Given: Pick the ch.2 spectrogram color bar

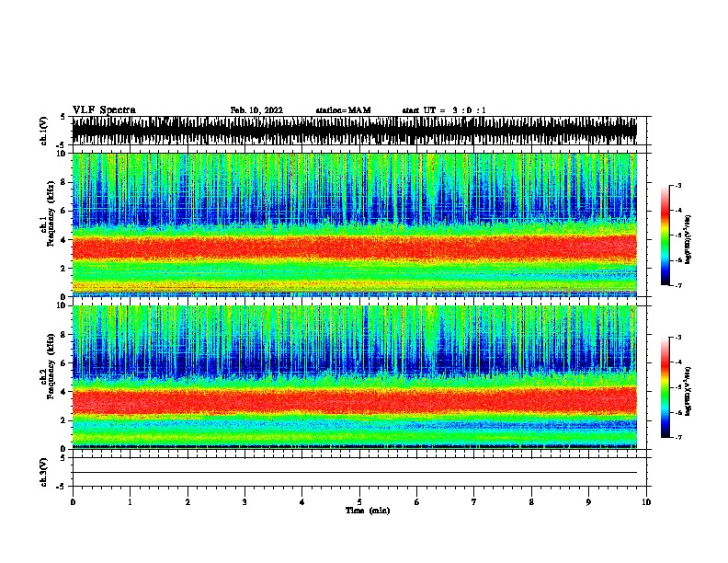Looking at the screenshot, I should coord(665,387).
